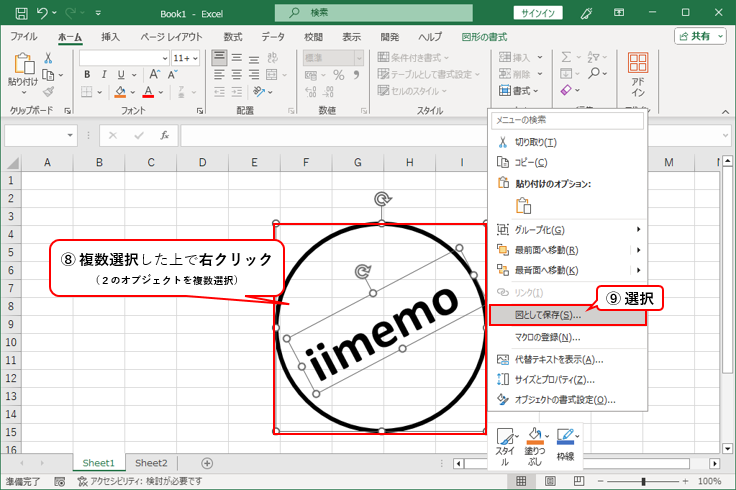Click the percent style icon
This screenshot has height=490, width=736.
pos(338,75)
